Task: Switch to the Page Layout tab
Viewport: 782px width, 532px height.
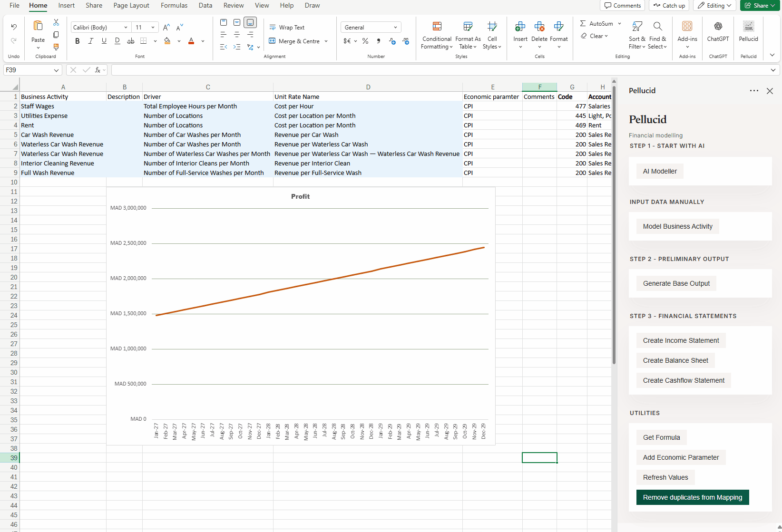Action: click(131, 6)
